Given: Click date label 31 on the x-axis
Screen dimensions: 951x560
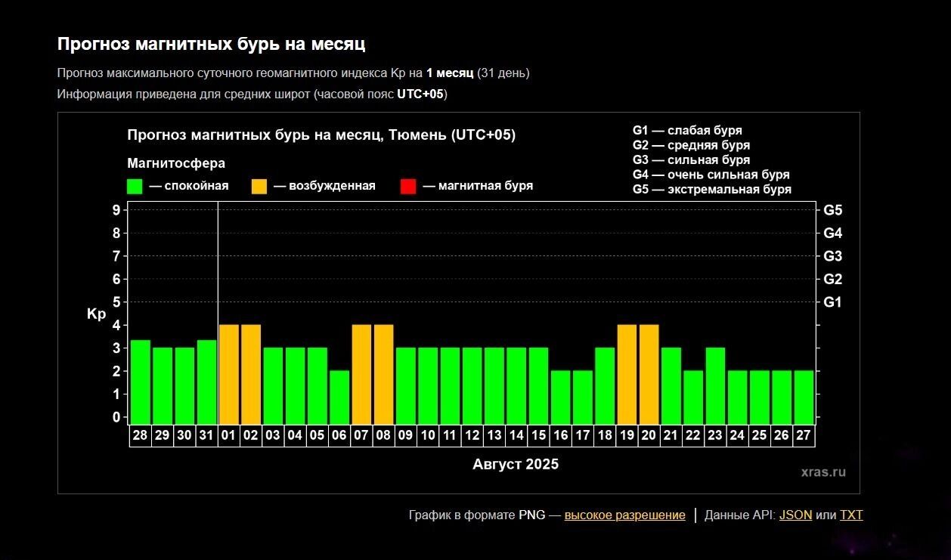Looking at the screenshot, I should pos(206,436).
